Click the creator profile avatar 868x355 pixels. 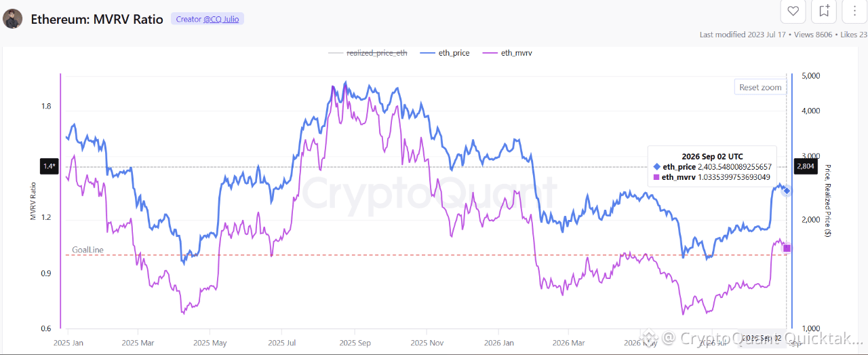tap(13, 18)
